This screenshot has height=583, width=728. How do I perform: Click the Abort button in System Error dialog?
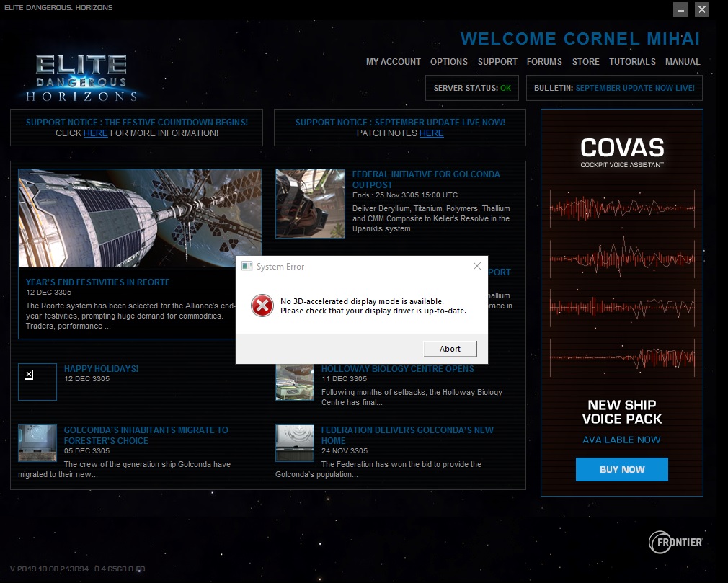coord(450,349)
